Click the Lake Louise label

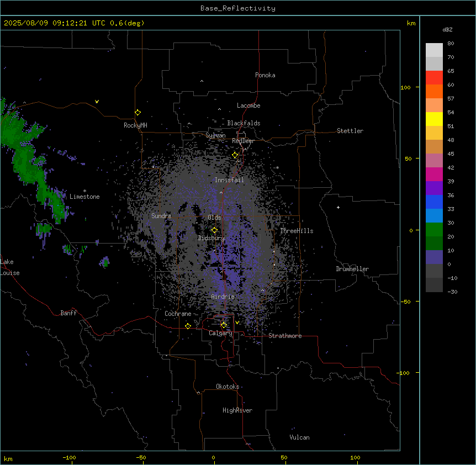click(10, 267)
